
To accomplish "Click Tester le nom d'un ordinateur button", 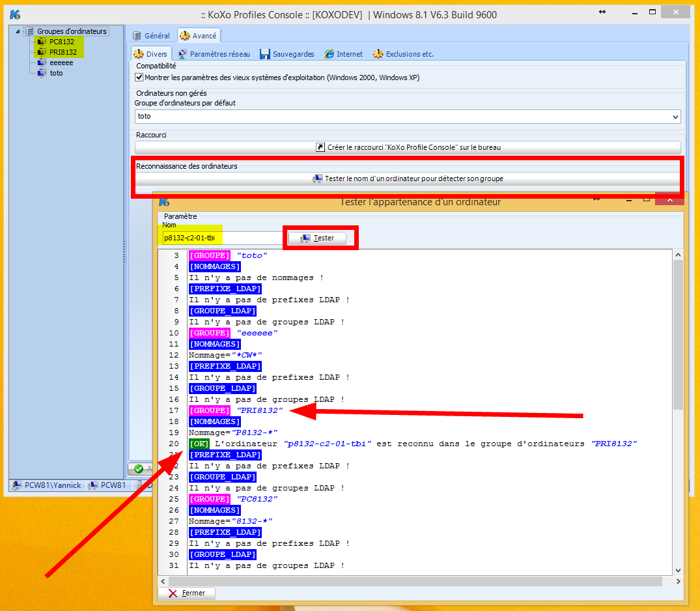I will pos(408,178).
